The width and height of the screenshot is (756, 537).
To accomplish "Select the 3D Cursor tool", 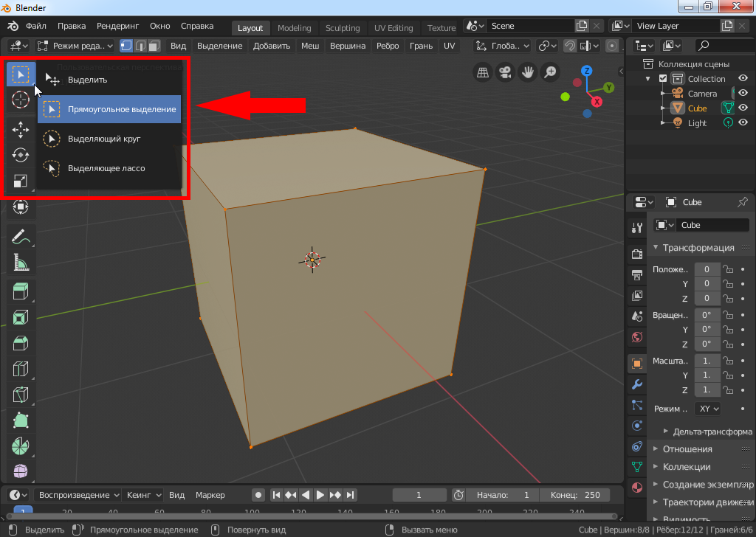I will click(x=21, y=101).
